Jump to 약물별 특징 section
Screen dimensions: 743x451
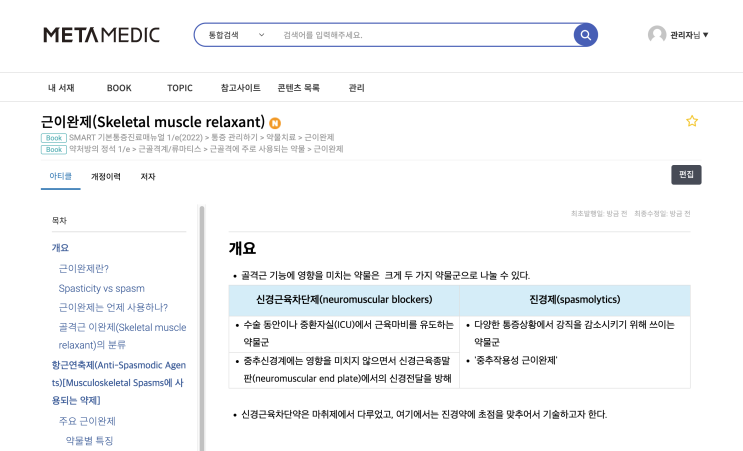(x=89, y=441)
